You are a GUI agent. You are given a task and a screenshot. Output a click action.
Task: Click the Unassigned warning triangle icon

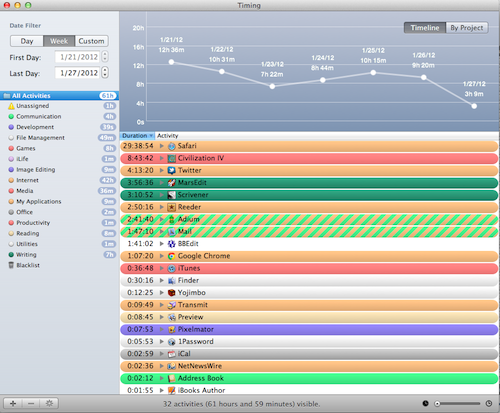click(11, 106)
